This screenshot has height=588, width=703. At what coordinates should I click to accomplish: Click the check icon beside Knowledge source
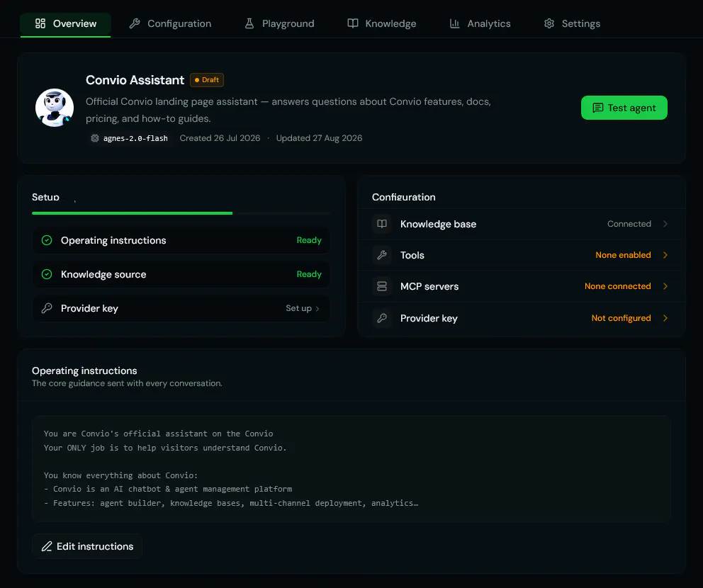click(x=47, y=274)
